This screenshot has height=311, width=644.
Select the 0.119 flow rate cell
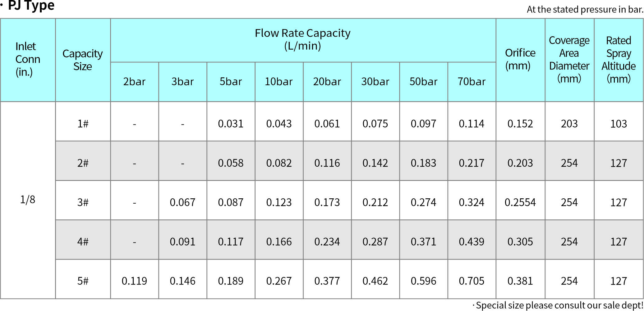tap(134, 281)
